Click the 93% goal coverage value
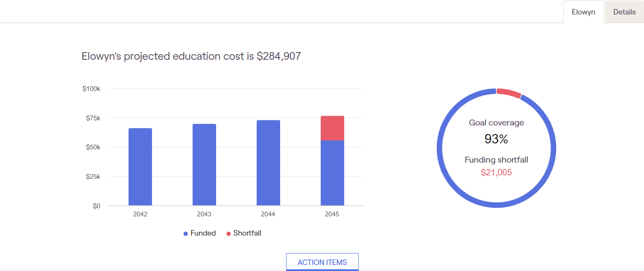The width and height of the screenshot is (644, 271). pyautogui.click(x=496, y=139)
